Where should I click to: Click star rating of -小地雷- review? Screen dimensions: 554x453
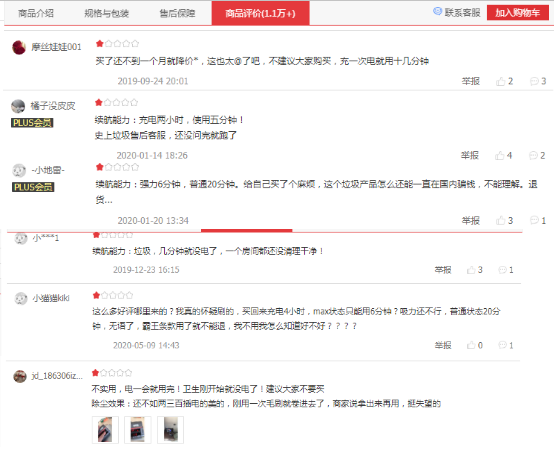pos(117,167)
